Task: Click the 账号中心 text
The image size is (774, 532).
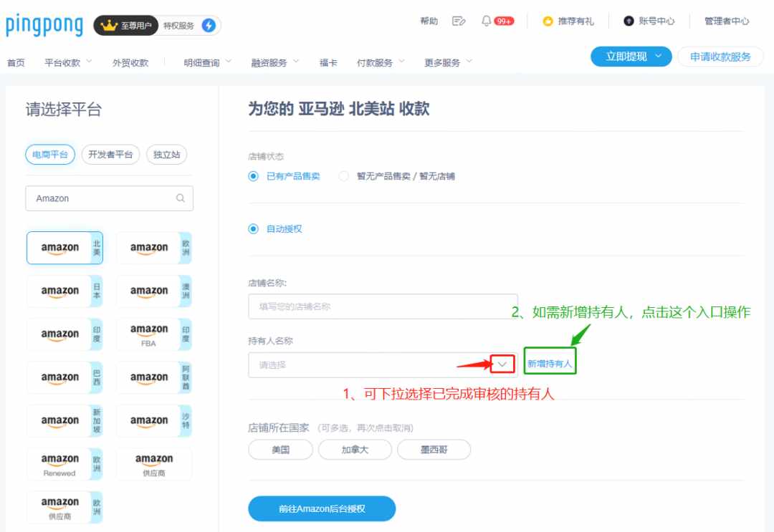Action: [656, 21]
